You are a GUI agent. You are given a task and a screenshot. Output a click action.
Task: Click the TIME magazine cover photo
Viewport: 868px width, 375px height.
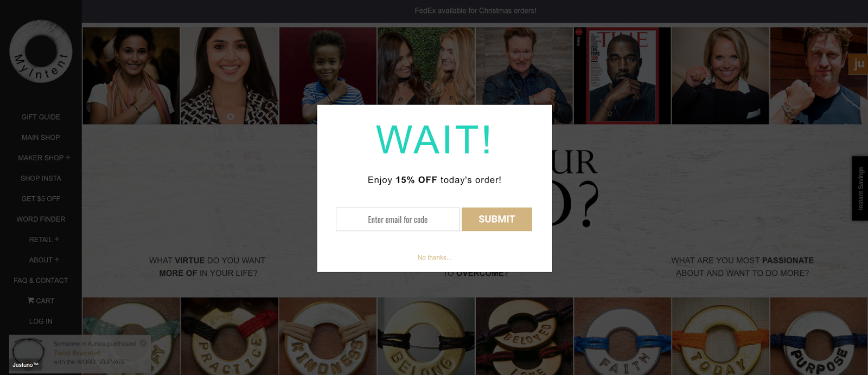click(622, 76)
